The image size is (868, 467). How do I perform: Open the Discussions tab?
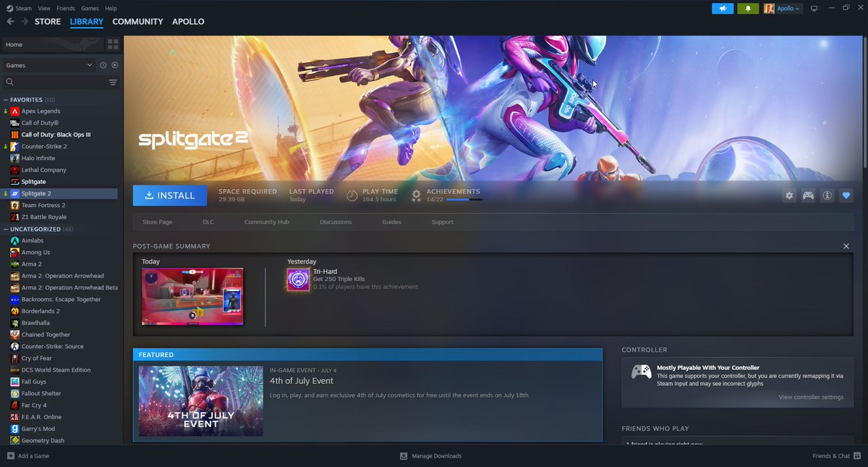click(336, 222)
